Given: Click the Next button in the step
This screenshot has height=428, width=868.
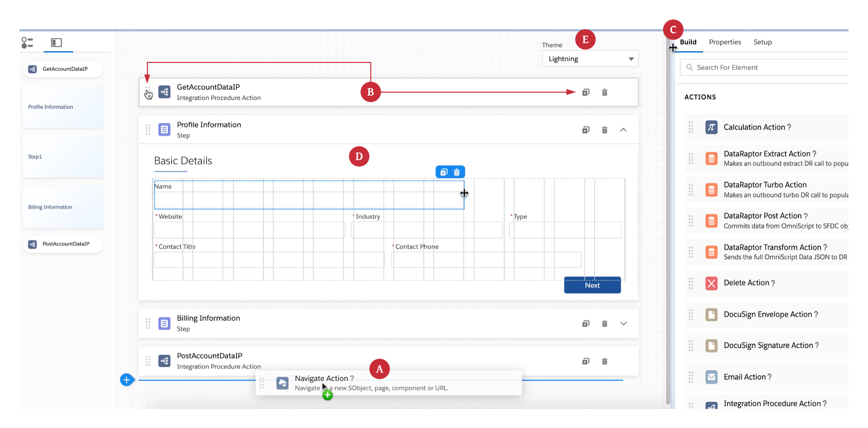Looking at the screenshot, I should coord(592,285).
